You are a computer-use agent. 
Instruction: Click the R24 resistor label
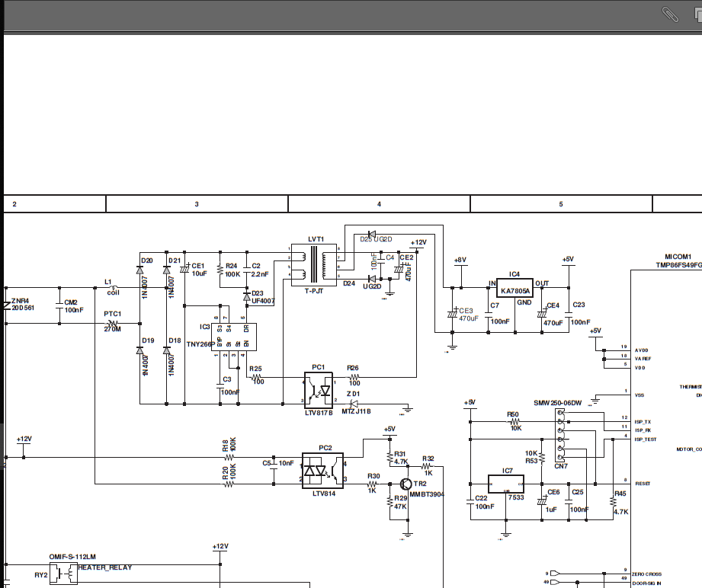pyautogui.click(x=232, y=267)
